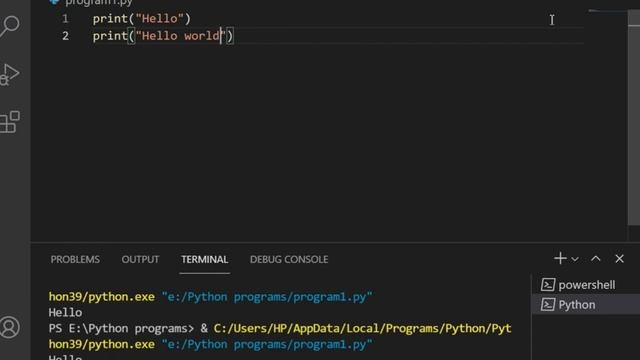Click line number 2 in the gutter

click(x=65, y=36)
